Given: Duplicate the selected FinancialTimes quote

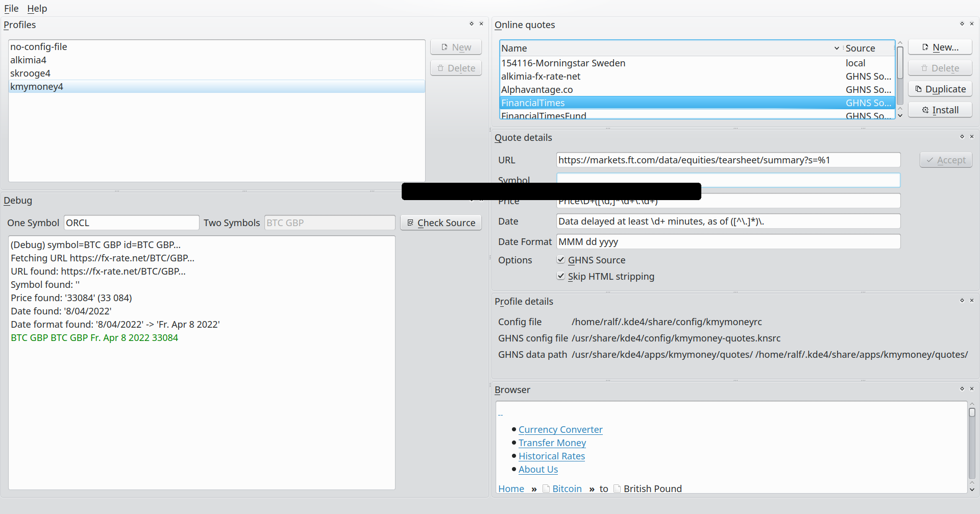Looking at the screenshot, I should (x=940, y=89).
